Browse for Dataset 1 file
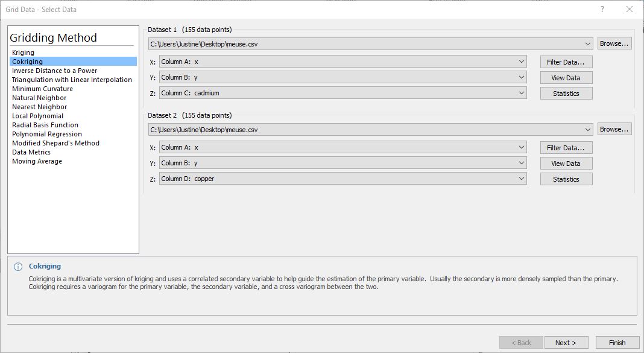The width and height of the screenshot is (644, 353). [x=614, y=43]
